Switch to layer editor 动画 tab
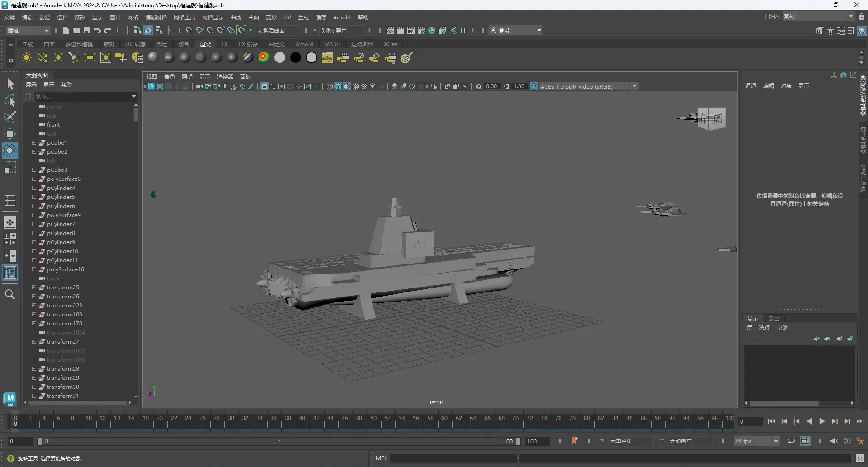868x467 pixels. (x=774, y=318)
